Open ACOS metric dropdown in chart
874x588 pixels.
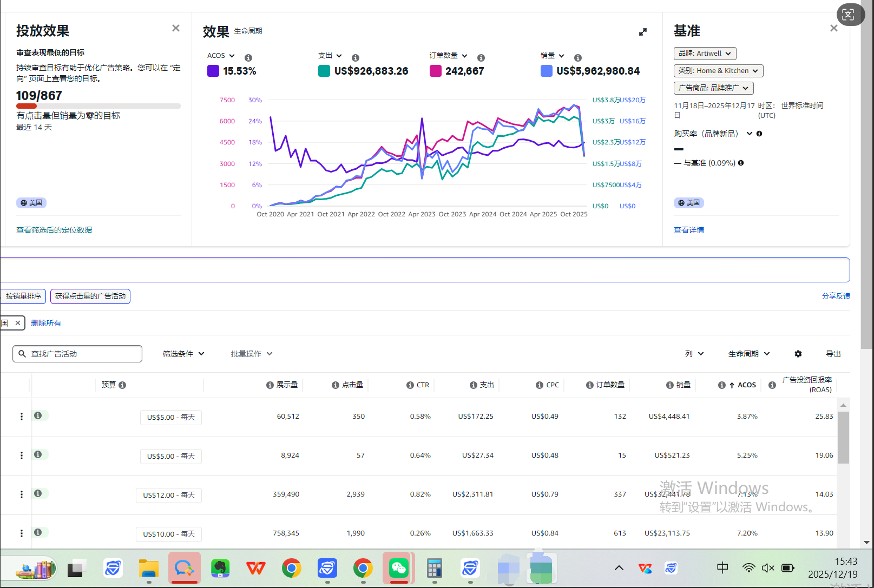(221, 56)
